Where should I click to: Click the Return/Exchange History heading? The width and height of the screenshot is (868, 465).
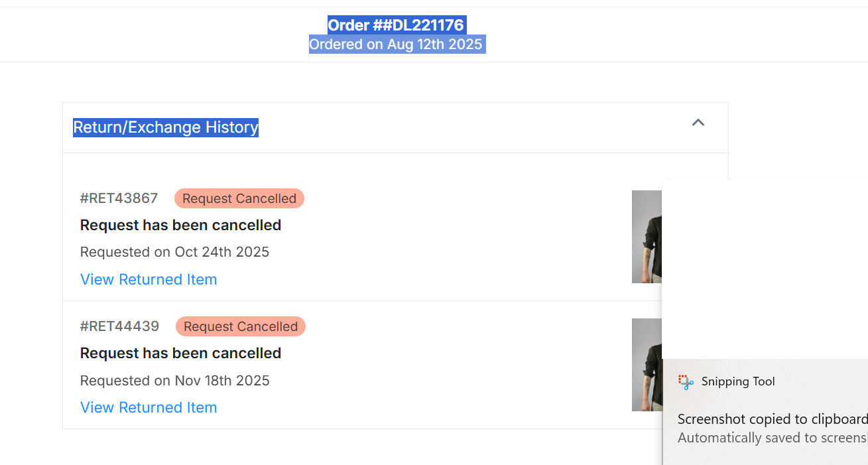[x=166, y=127]
